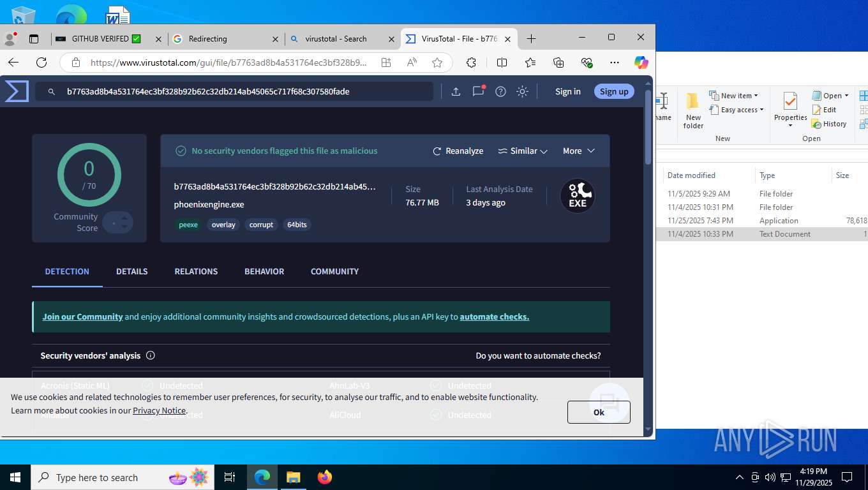
Task: Open the Open dropdown in File Explorer
Action: coord(830,96)
